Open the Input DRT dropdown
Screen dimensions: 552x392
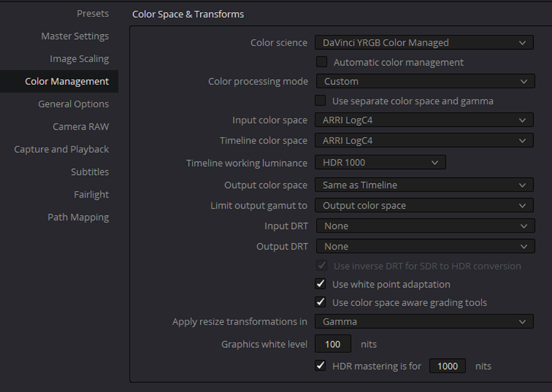tap(425, 226)
